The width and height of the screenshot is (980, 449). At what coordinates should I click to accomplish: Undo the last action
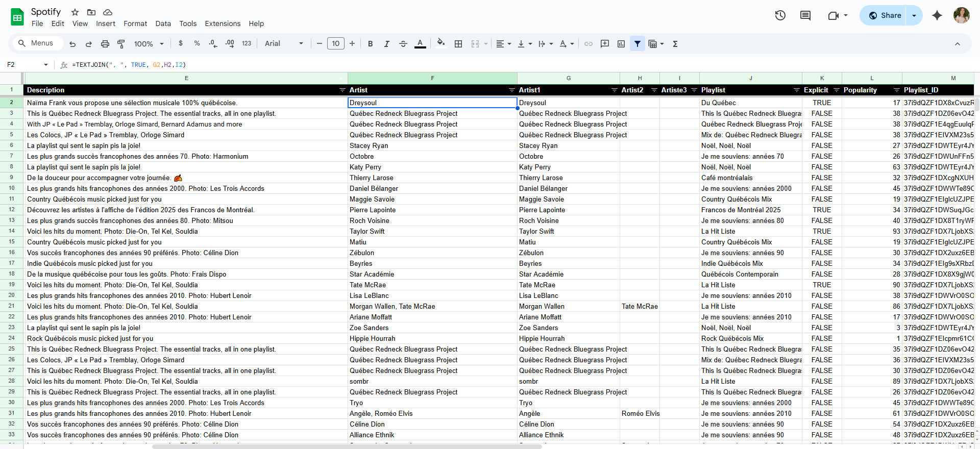click(x=72, y=44)
